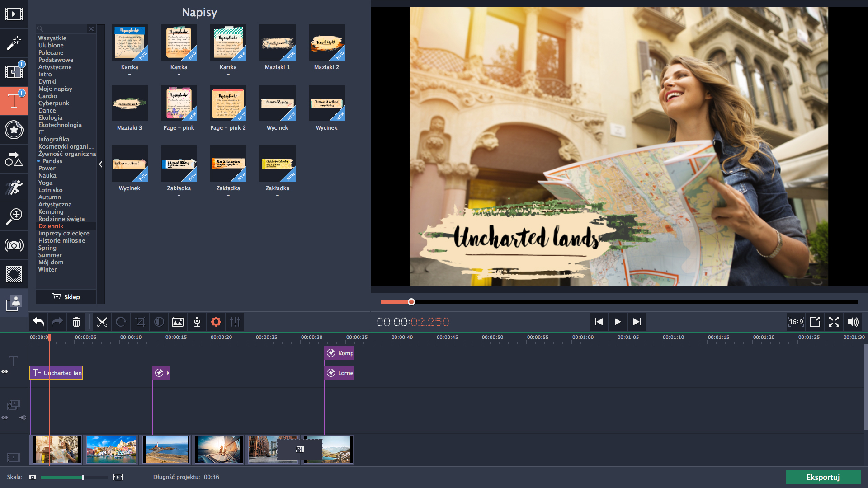This screenshot has width=868, height=488.
Task: Select the Pan and Zoom tool
Action: click(x=14, y=216)
